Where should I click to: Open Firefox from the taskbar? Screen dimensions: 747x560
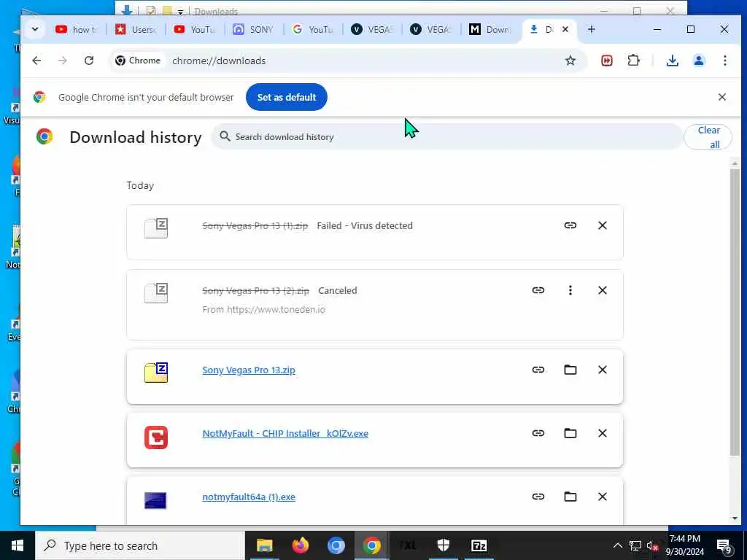300,545
